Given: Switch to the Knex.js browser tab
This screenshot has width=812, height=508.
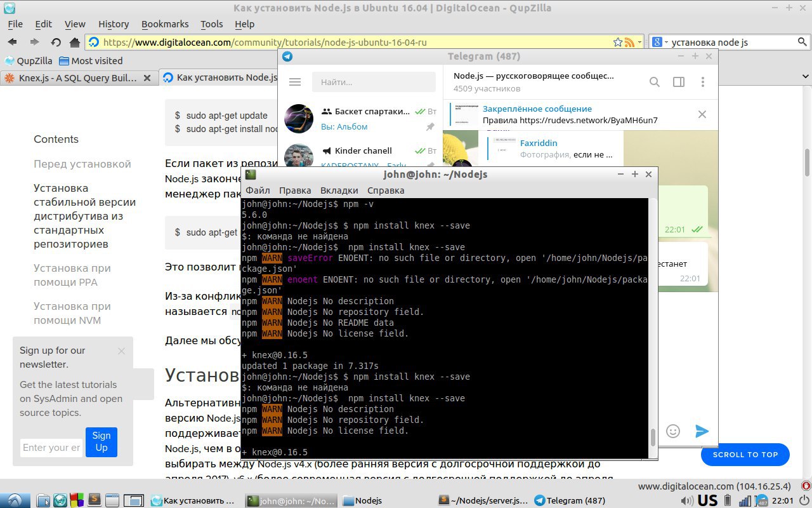Looking at the screenshot, I should (78, 78).
